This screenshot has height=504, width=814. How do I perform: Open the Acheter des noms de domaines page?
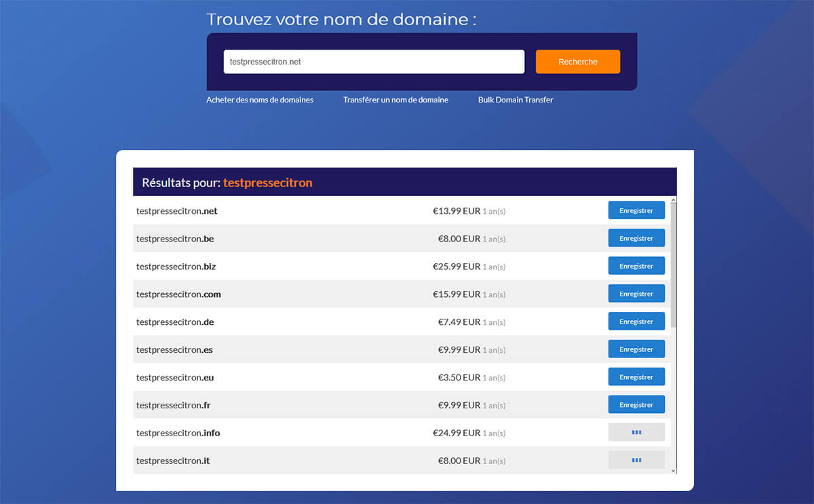coord(260,100)
